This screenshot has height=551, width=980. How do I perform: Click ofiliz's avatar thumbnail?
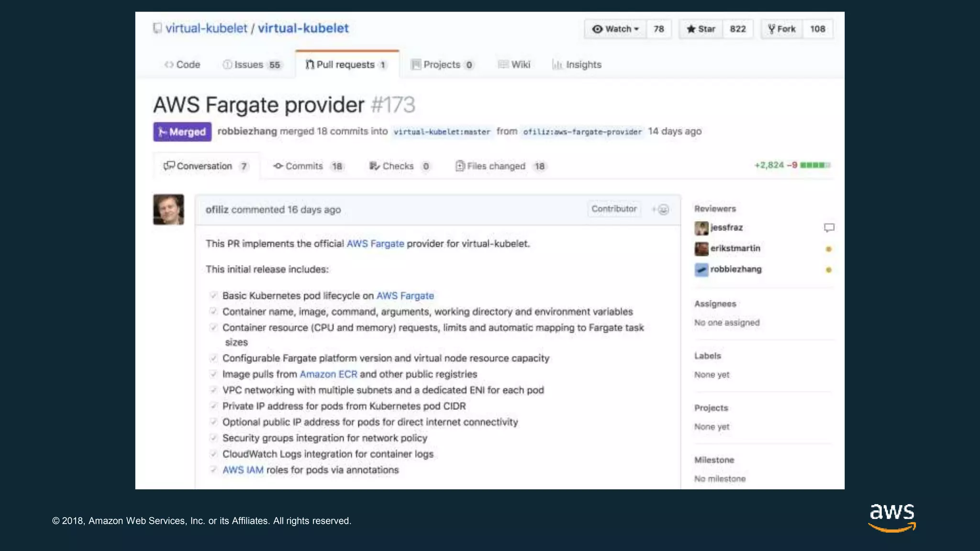point(168,209)
